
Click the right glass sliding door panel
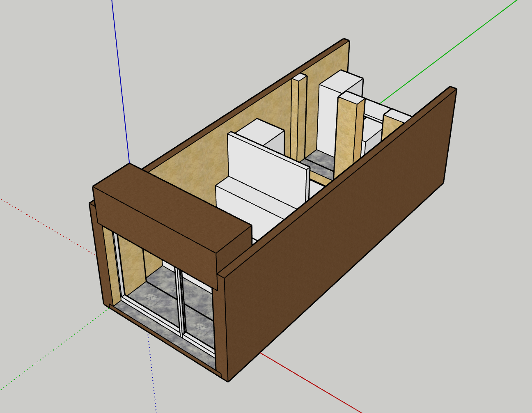coord(199,312)
